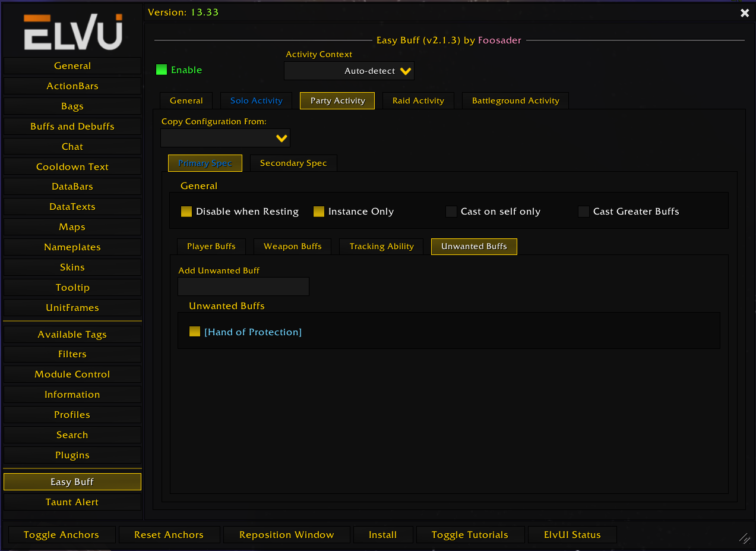Click Reposition Window button

[287, 535]
